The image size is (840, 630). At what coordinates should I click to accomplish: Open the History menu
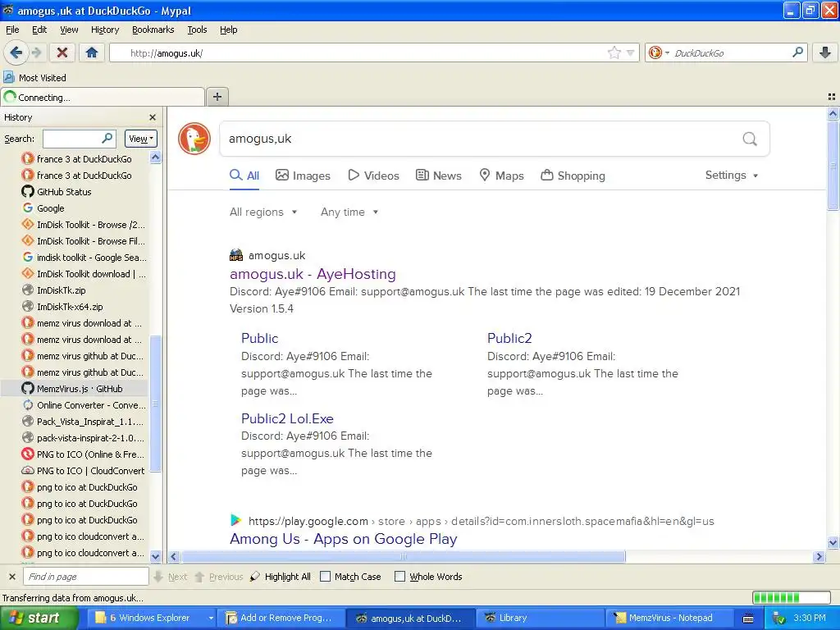(x=105, y=30)
